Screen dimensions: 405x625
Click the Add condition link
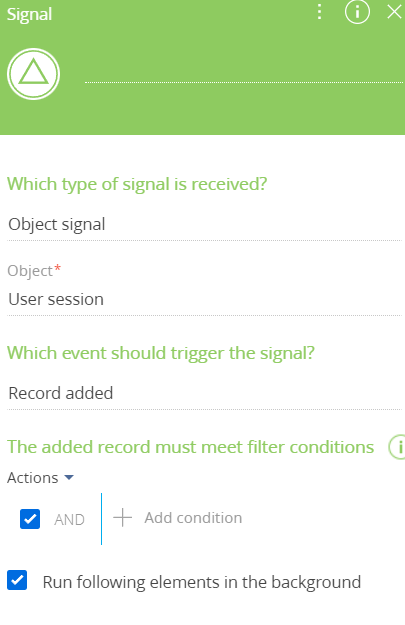tap(193, 518)
